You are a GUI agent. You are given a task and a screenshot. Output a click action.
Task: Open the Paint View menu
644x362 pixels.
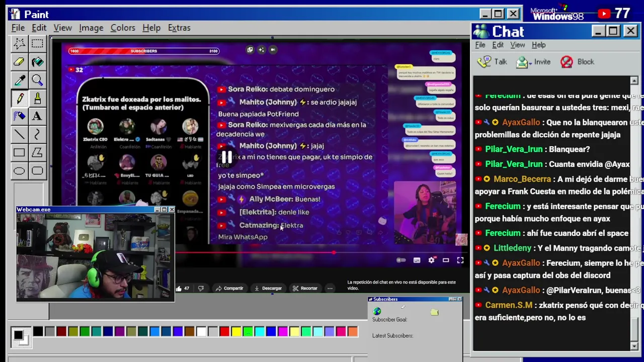[63, 28]
